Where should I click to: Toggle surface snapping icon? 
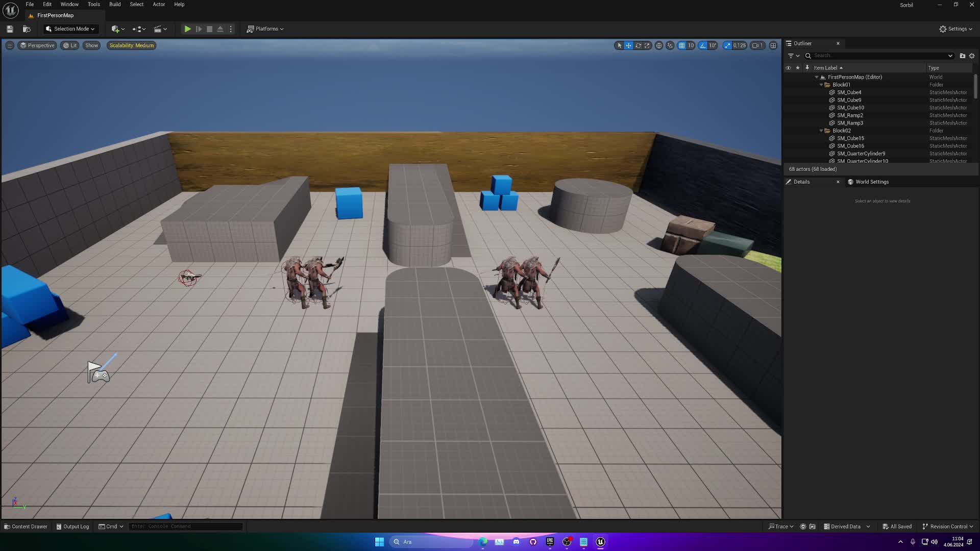point(670,45)
